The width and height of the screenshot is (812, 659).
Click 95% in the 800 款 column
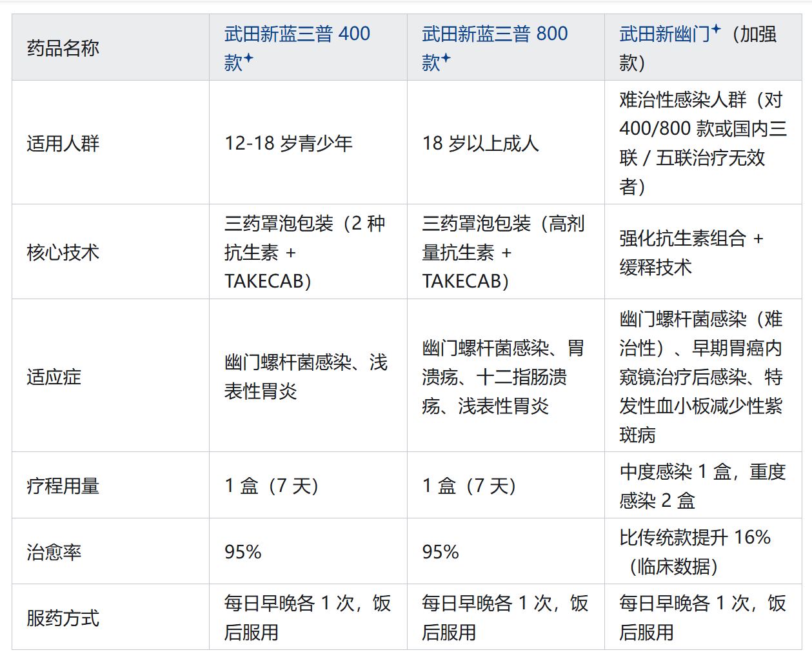[x=441, y=552]
